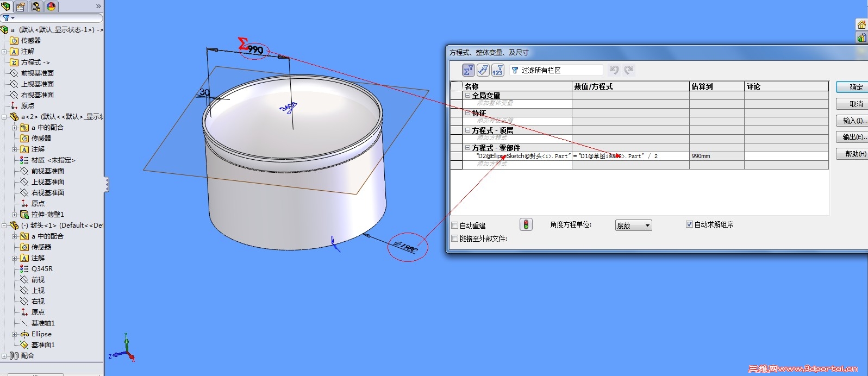This screenshot has height=376, width=868.
Task: Collapse the 方程式 - 顶层 section
Action: tap(467, 130)
